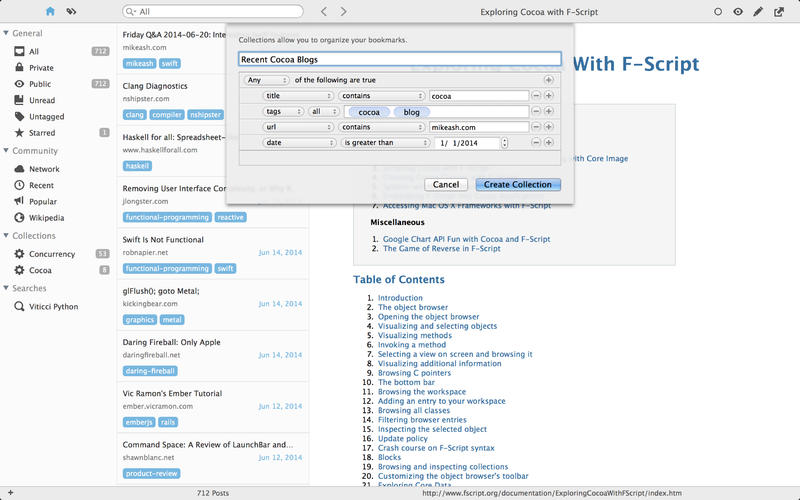Click the Cancel button

point(446,185)
